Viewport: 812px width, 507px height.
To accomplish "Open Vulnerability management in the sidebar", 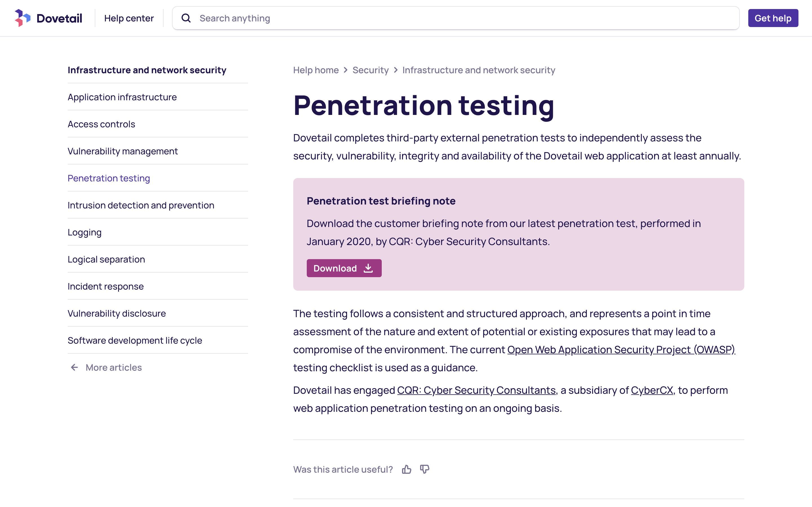I will click(123, 151).
